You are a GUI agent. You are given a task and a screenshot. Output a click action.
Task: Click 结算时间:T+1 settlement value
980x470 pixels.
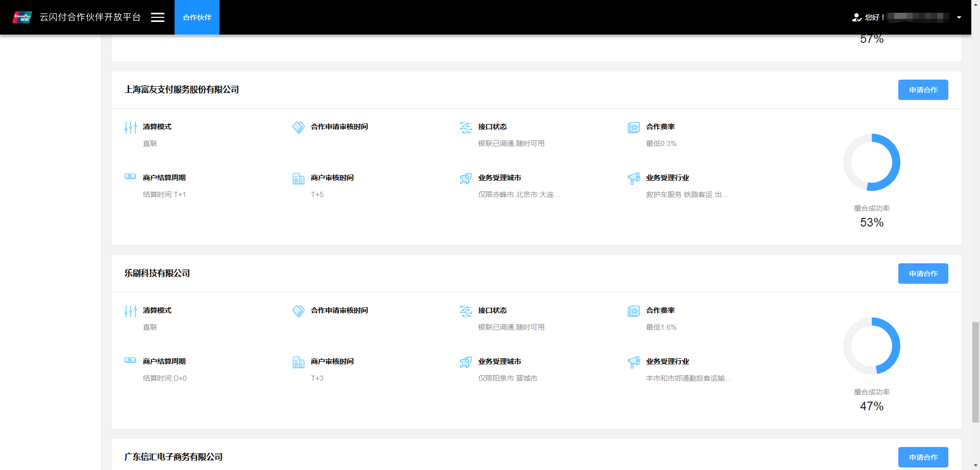(164, 194)
